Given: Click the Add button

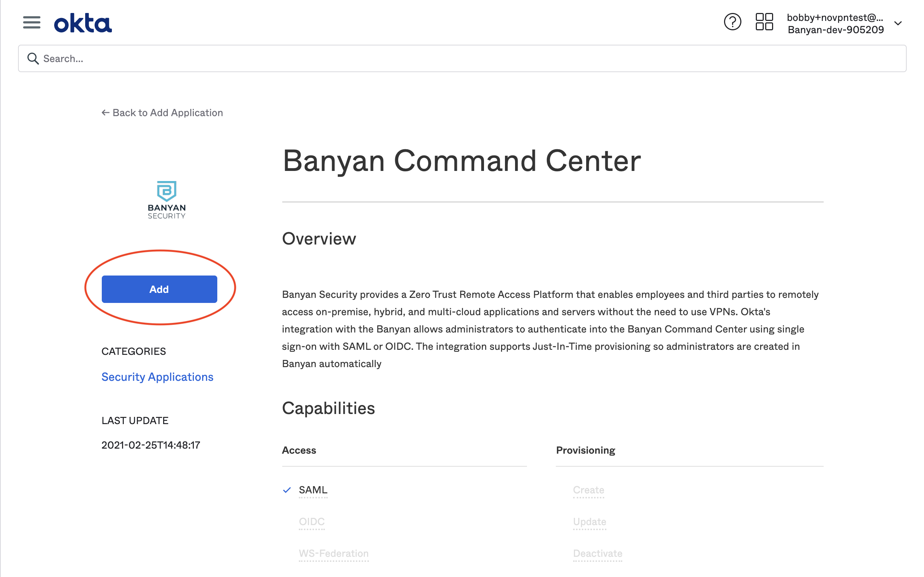Looking at the screenshot, I should tap(159, 289).
